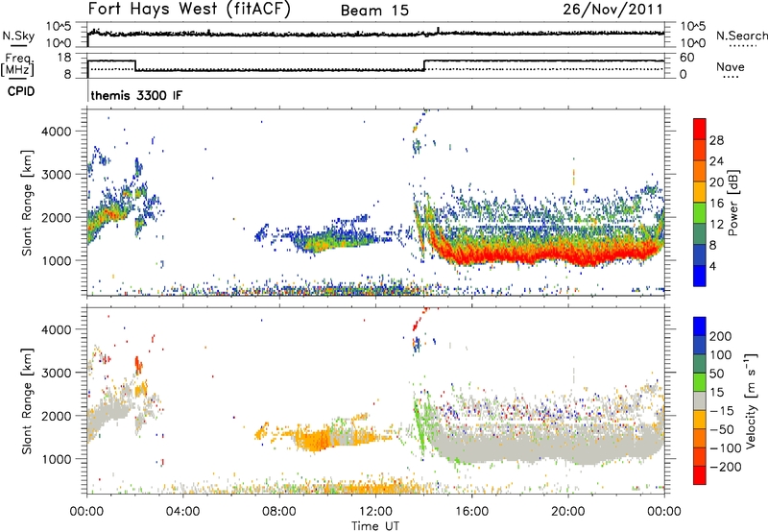The width and height of the screenshot is (768, 532).
Task: Select the "Beam 15" header label
Action: click(374, 11)
